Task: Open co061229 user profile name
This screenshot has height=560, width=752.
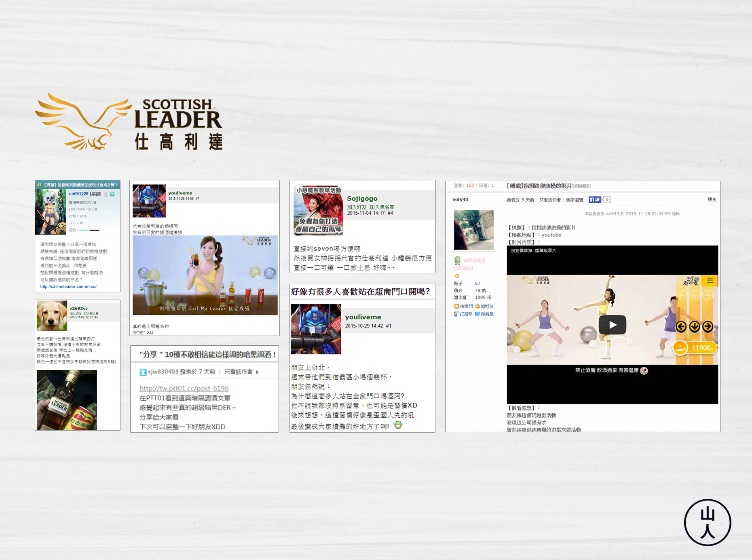Action: 78,194
